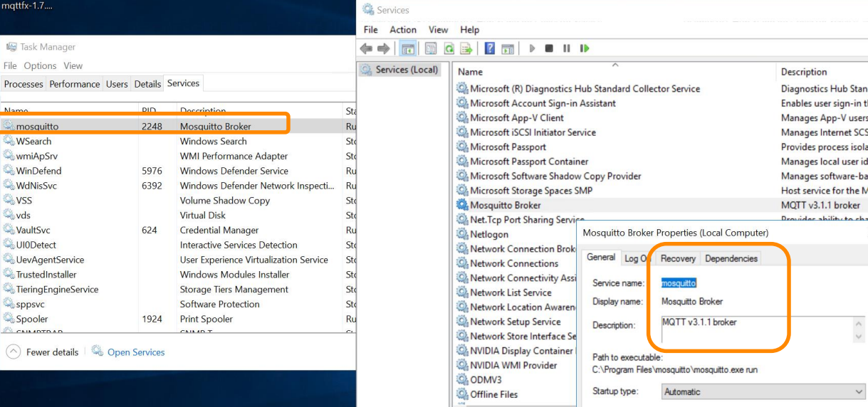Click the Open Services link

[x=135, y=352]
